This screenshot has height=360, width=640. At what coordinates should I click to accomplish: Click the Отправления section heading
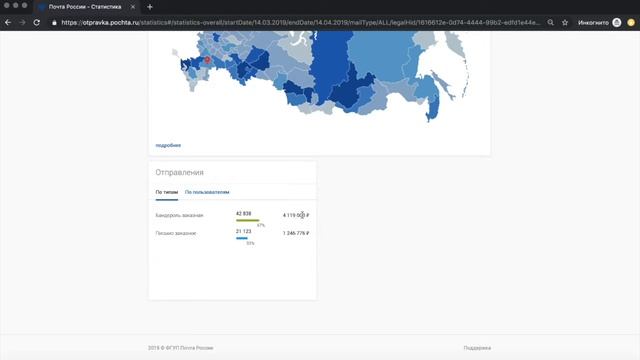[179, 173]
